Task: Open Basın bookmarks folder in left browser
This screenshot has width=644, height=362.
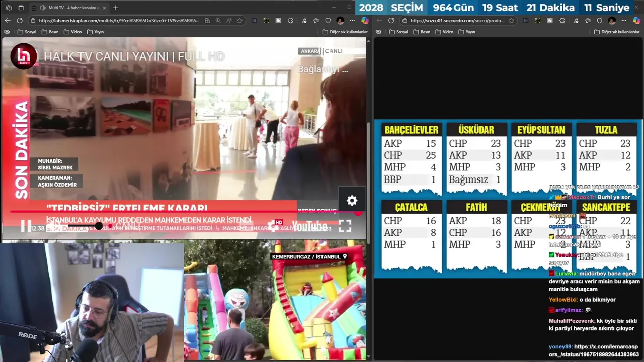Action: [49, 32]
